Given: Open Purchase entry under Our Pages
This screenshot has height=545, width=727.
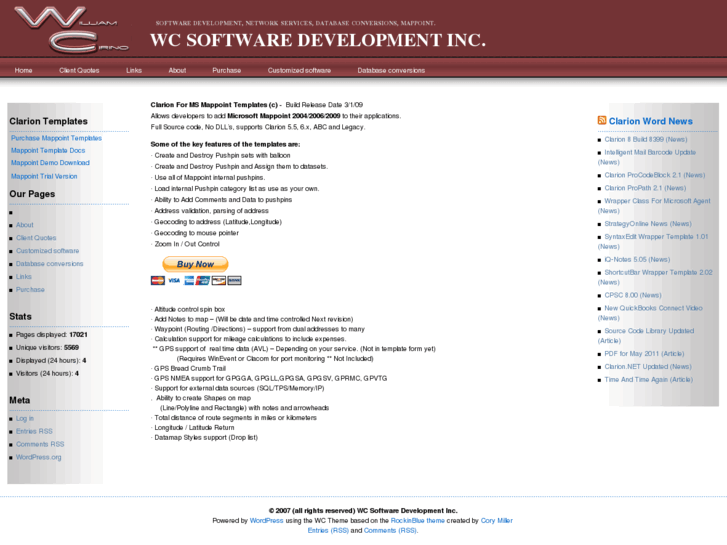Looking at the screenshot, I should 30,290.
